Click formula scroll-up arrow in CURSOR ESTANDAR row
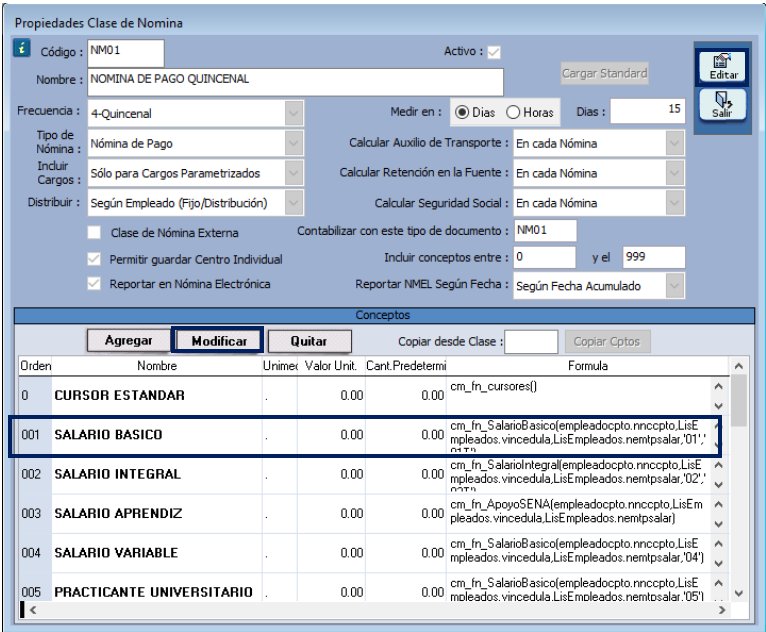This screenshot has width=766, height=632. (x=718, y=386)
